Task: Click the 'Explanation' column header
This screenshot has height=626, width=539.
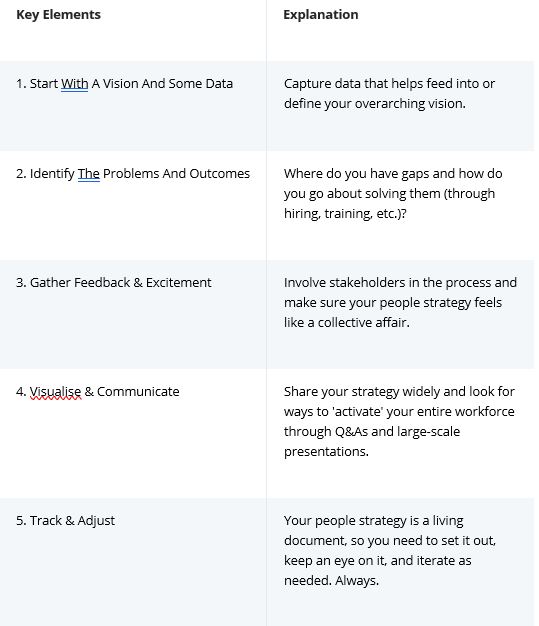Action: [x=321, y=15]
